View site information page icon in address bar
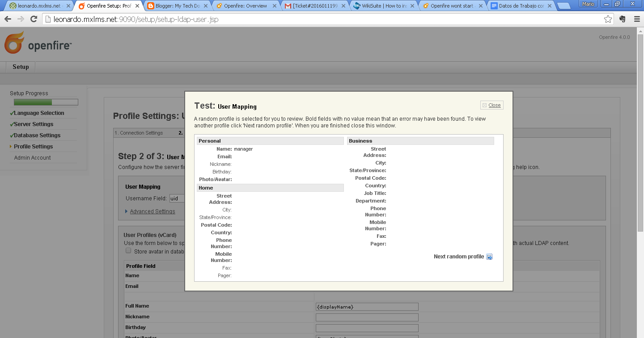 pos(48,19)
